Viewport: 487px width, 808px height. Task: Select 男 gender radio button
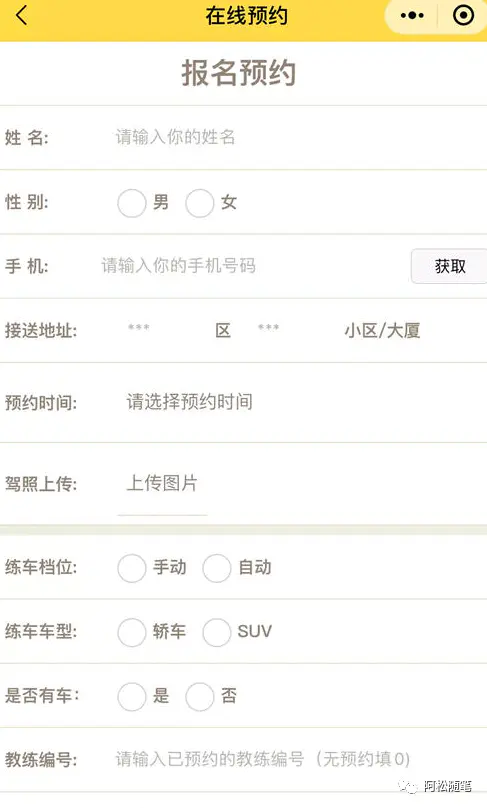(x=131, y=203)
